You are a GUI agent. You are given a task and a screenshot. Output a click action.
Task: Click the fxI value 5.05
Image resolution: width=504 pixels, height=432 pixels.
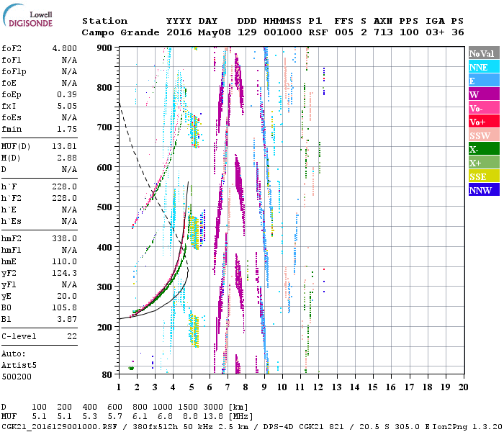pyautogui.click(x=67, y=106)
